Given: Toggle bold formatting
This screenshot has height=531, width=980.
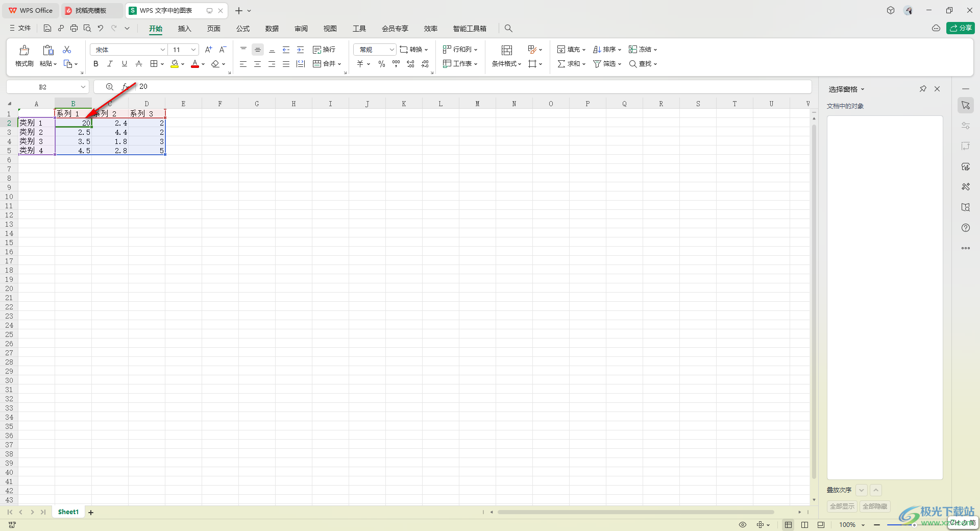Looking at the screenshot, I should point(95,64).
